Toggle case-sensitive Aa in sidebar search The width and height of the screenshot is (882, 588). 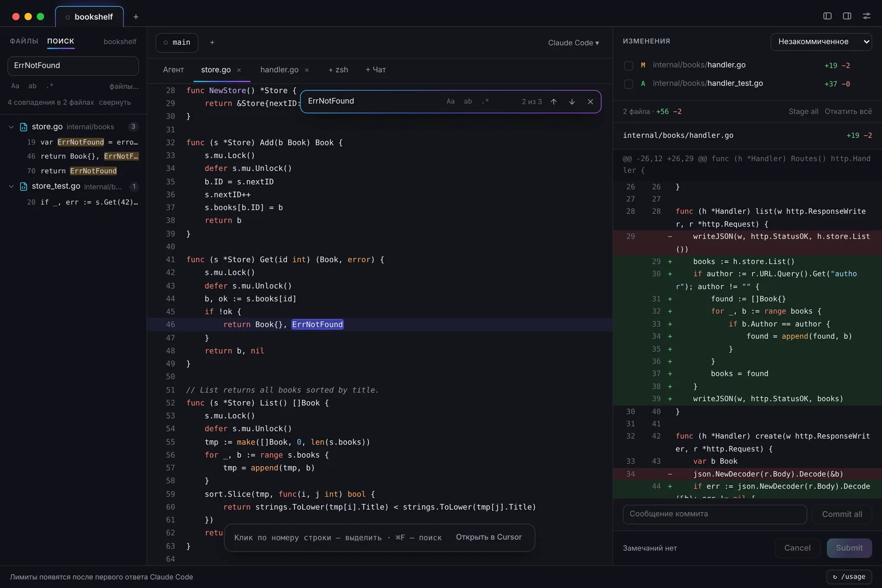(15, 86)
